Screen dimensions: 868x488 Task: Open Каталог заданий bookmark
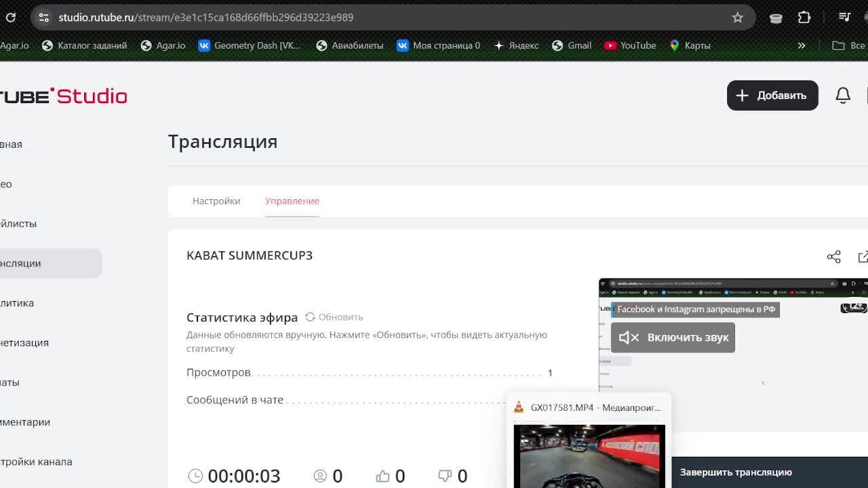click(x=85, y=45)
